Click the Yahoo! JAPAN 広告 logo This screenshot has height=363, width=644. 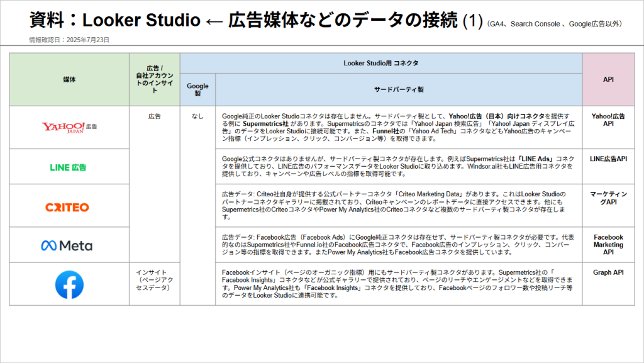69,127
